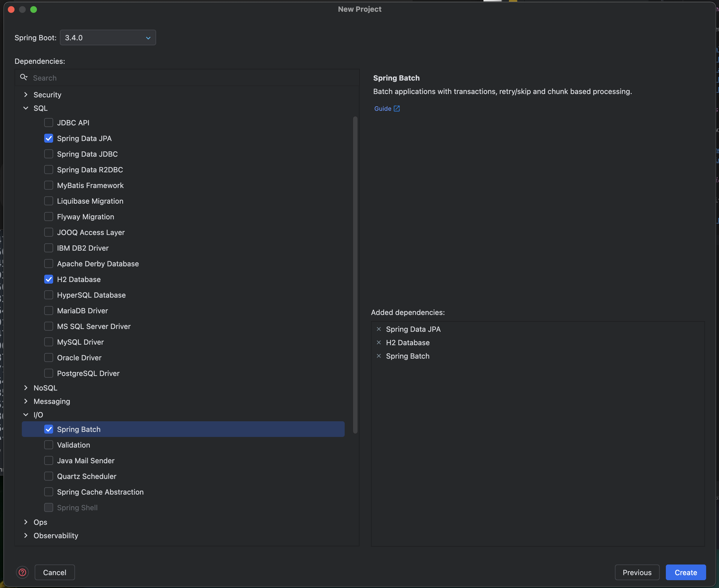719x588 pixels.
Task: Click the external link icon next to Guide
Action: pos(397,109)
